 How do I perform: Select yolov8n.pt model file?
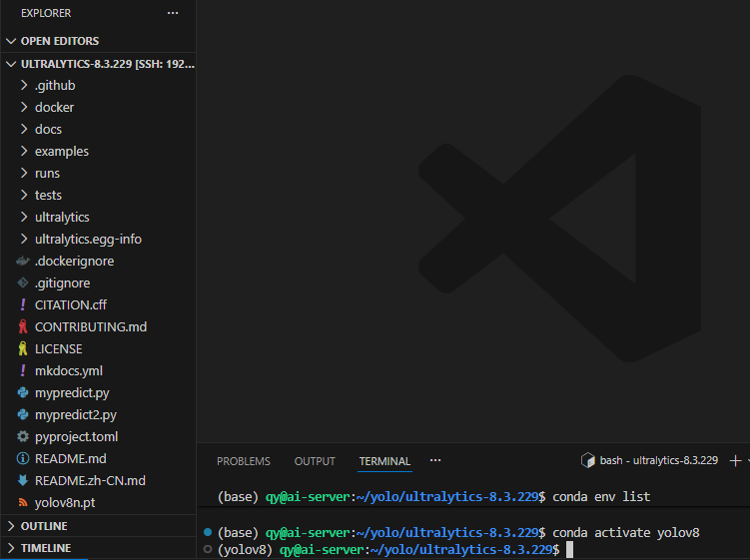(x=65, y=503)
